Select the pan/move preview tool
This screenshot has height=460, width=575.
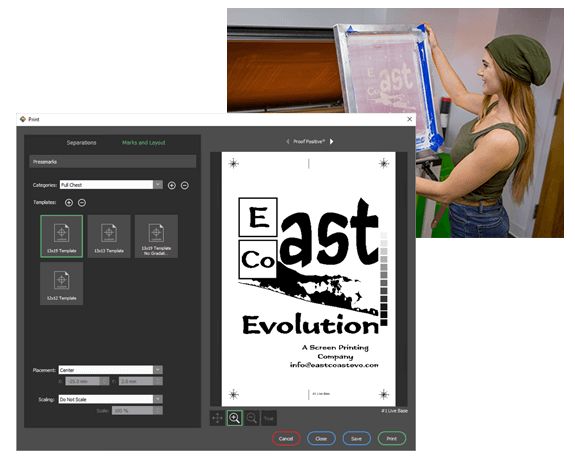217,418
